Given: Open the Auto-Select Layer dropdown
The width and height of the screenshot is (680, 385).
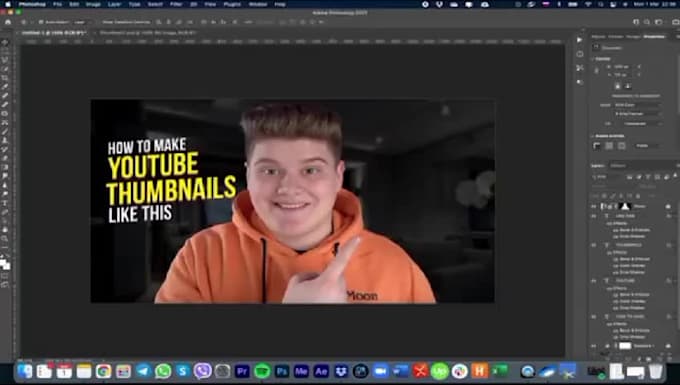Looking at the screenshot, I should [x=82, y=22].
